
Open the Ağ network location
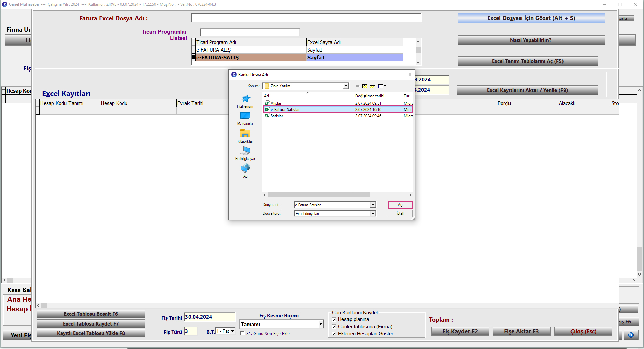coord(245,168)
